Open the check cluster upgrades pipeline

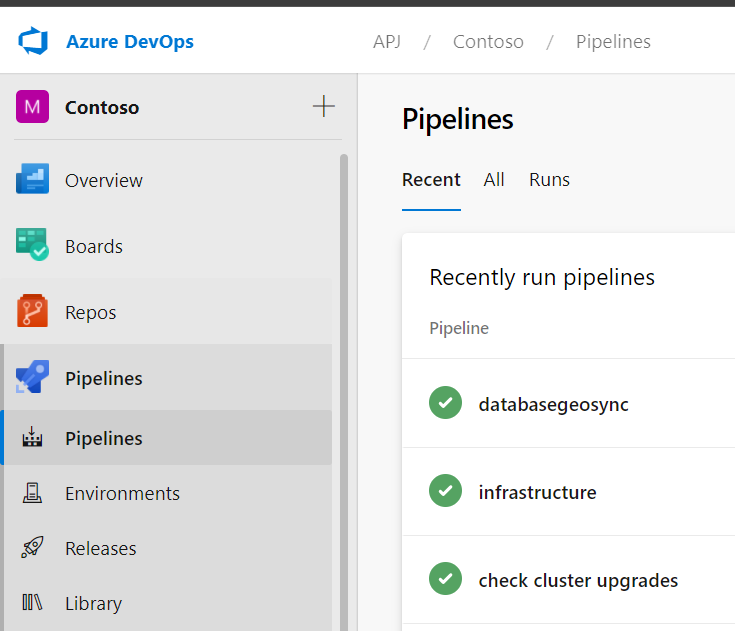pos(578,580)
